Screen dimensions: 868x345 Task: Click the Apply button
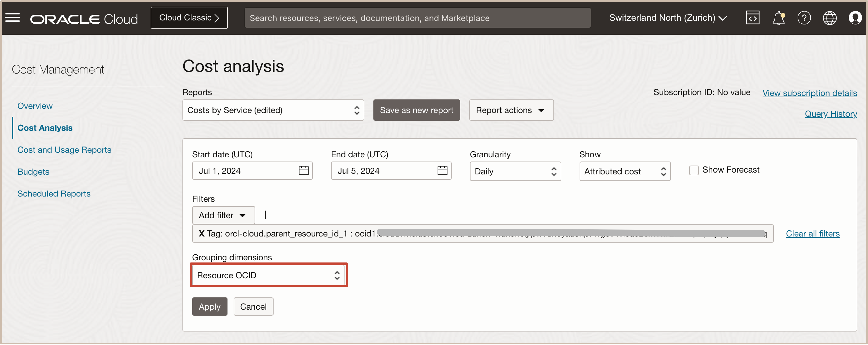209,306
